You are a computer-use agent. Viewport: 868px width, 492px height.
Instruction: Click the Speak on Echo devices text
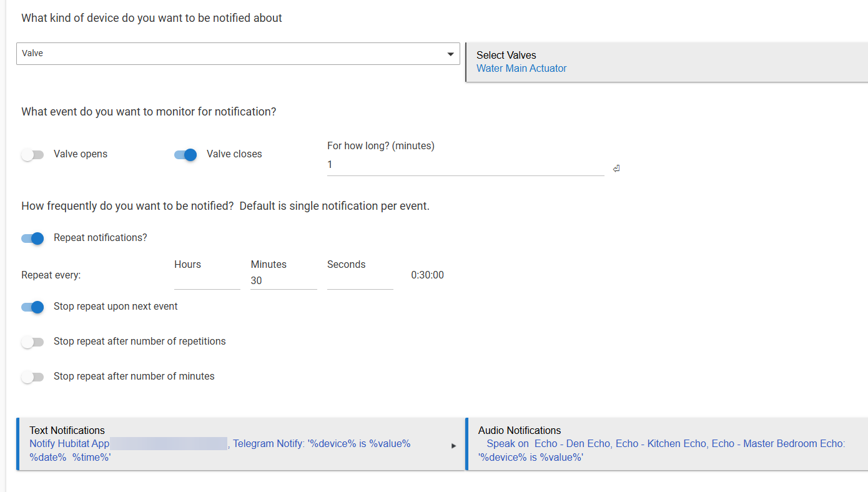pyautogui.click(x=665, y=444)
